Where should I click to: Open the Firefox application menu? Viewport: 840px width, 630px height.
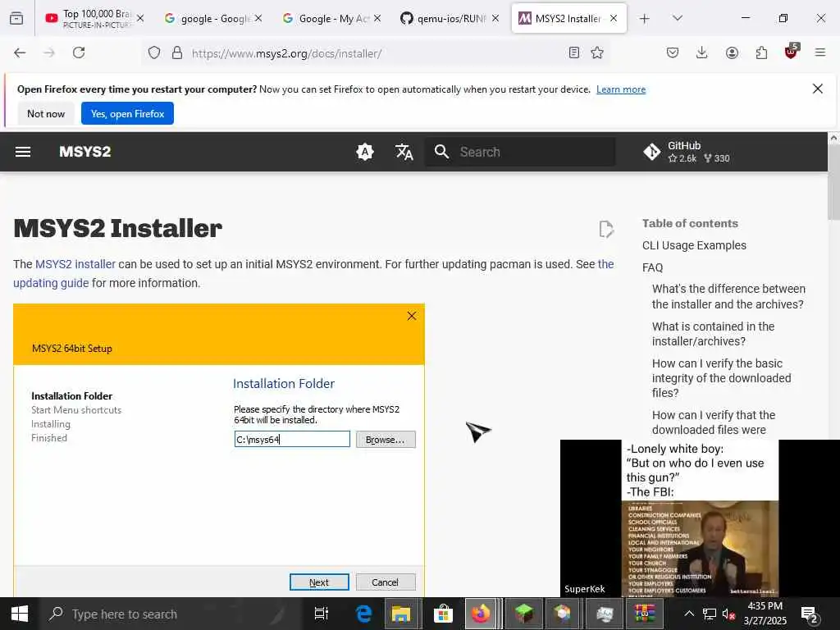pos(819,52)
